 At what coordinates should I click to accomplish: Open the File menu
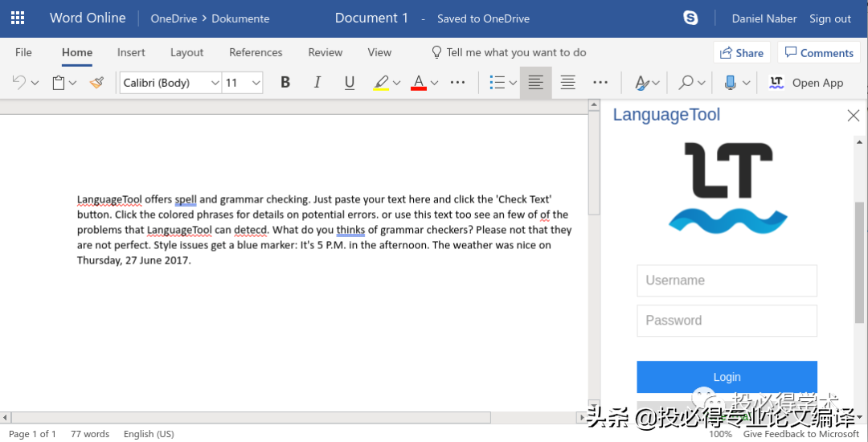click(x=23, y=52)
